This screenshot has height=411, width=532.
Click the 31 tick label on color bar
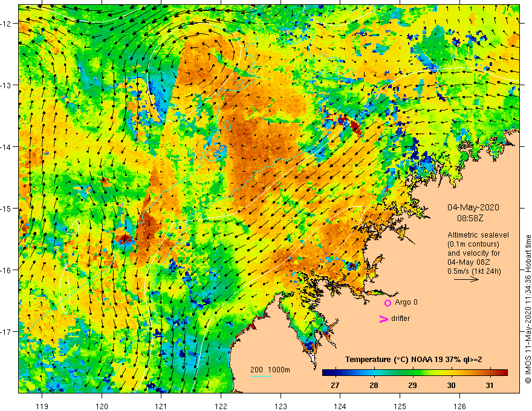[489, 385]
